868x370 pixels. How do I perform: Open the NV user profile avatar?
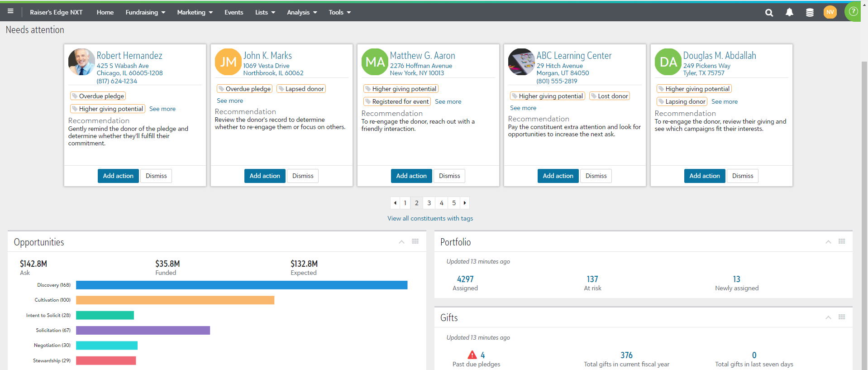pyautogui.click(x=830, y=12)
